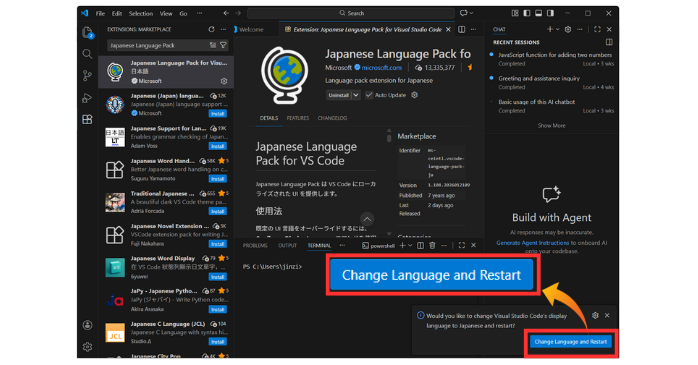The image size is (698, 365).
Task: Open the notification gear options
Action: pos(595,315)
